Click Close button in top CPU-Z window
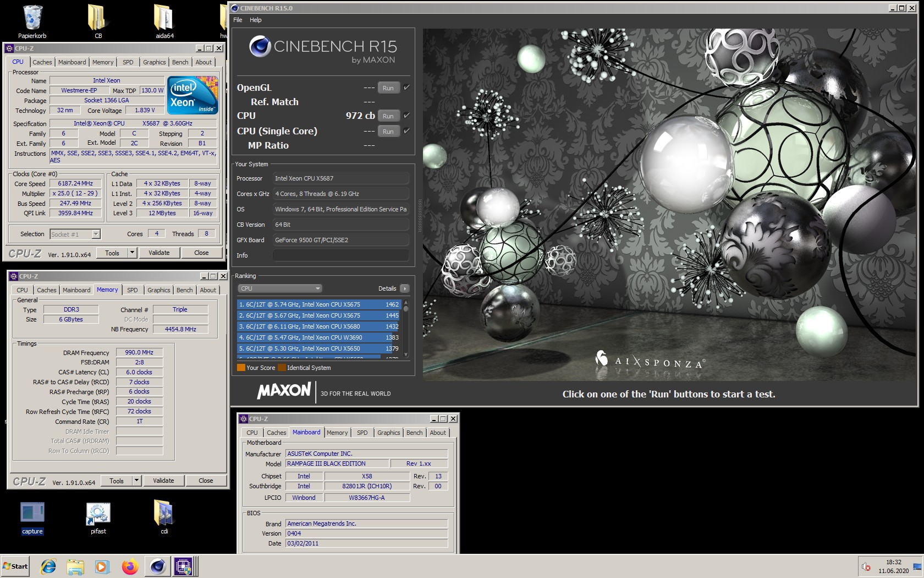The height and width of the screenshot is (578, 924). pos(201,253)
